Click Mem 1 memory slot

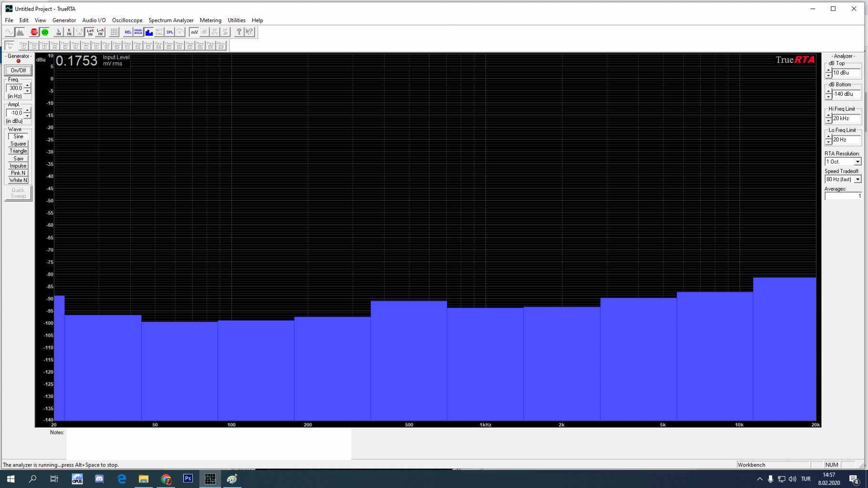pos(23,45)
